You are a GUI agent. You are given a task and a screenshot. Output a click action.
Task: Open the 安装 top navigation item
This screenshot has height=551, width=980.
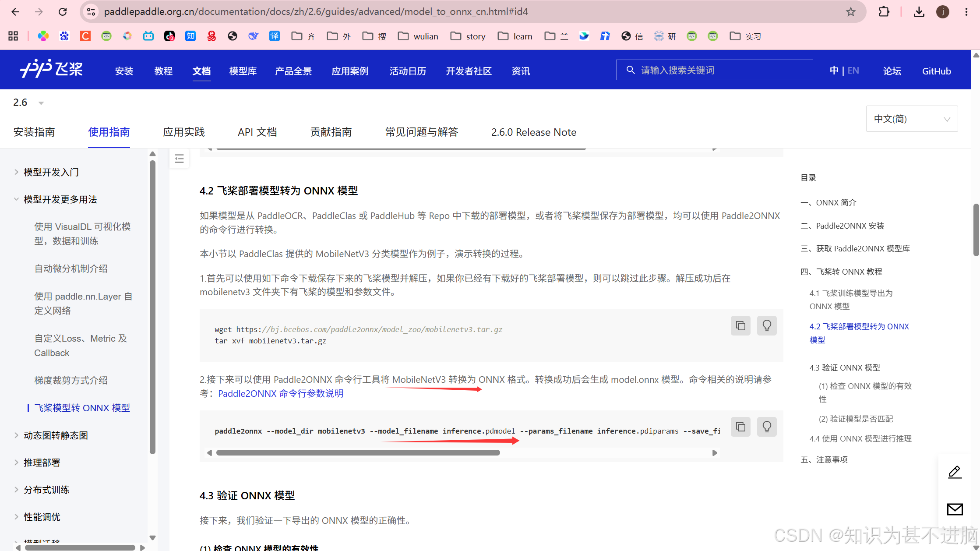pyautogui.click(x=124, y=71)
